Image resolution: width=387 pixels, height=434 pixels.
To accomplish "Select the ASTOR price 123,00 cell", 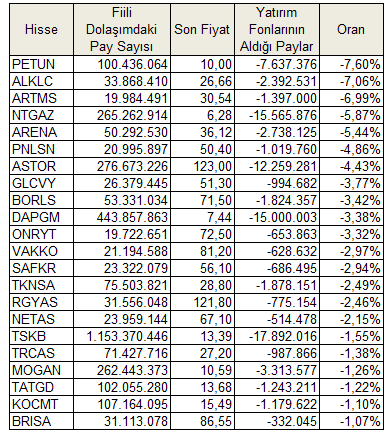I will click(202, 166).
